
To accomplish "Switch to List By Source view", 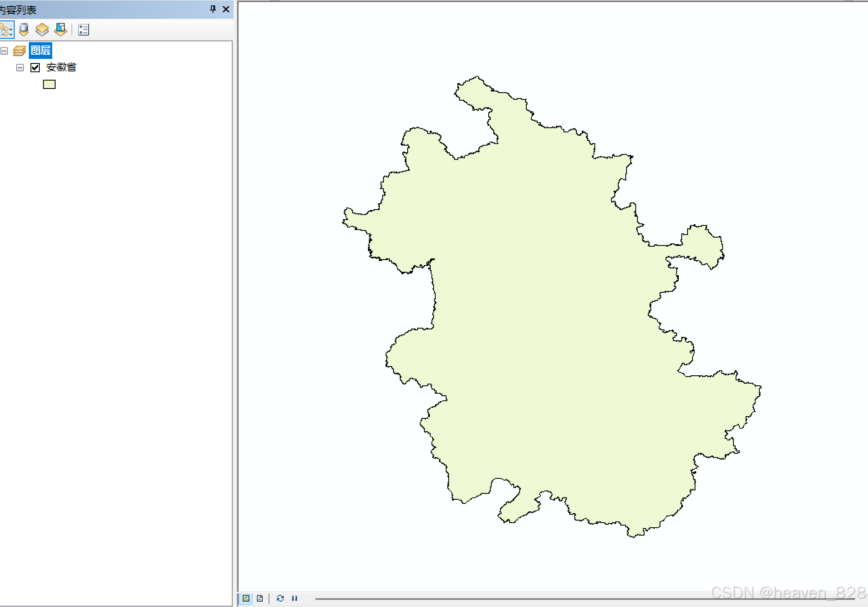I will [24, 30].
